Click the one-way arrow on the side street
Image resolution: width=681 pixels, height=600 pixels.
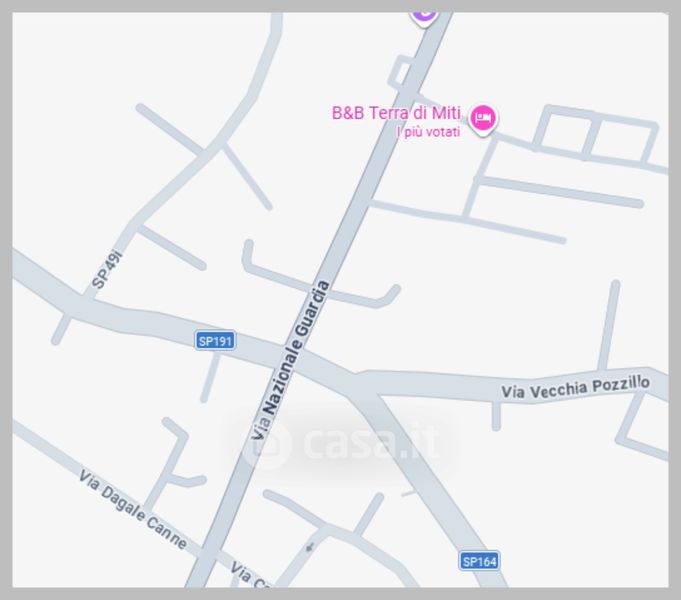(x=309, y=547)
